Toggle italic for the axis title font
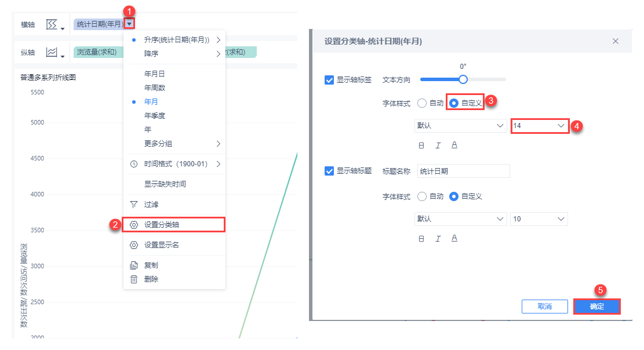Screen dimensions: 644x350 tap(438, 238)
